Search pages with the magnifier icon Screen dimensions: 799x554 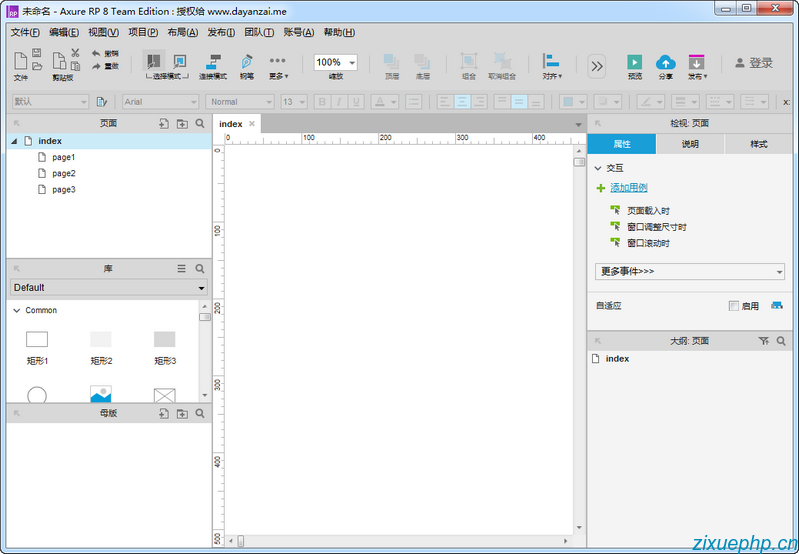(200, 123)
